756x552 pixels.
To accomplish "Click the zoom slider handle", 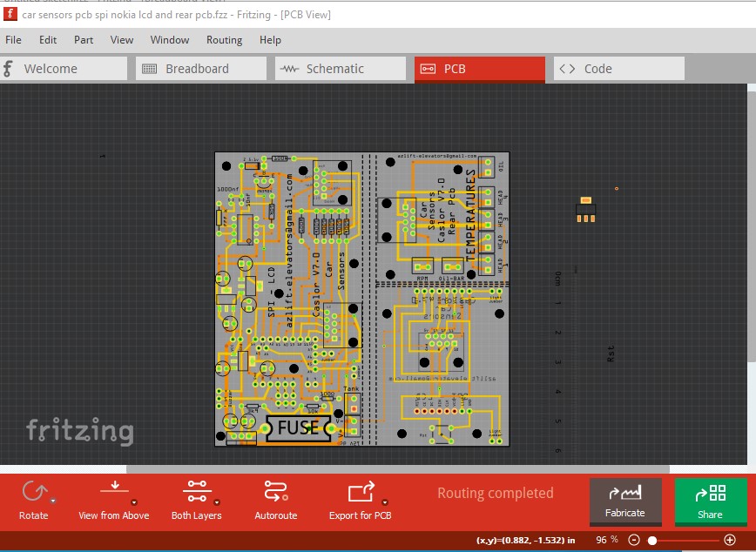I will coord(651,541).
